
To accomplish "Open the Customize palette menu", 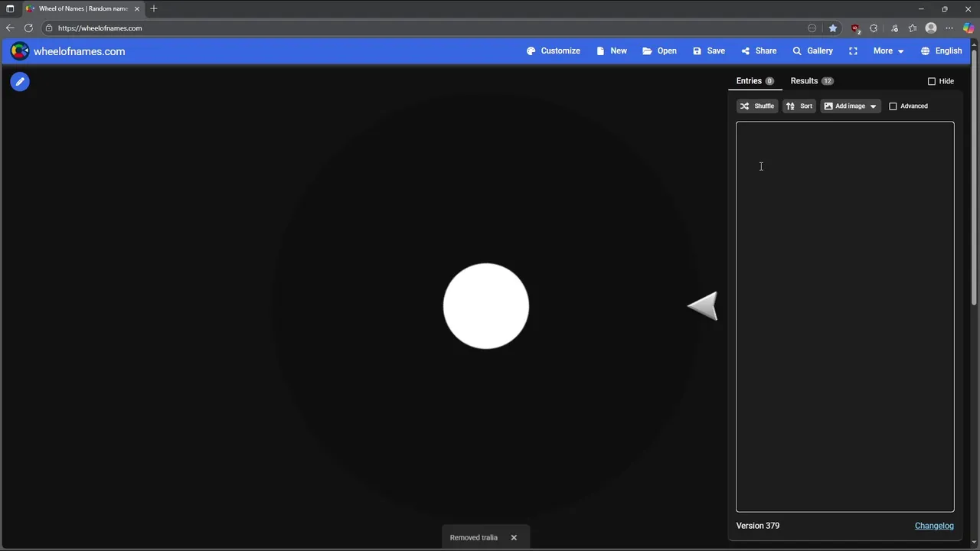I will coord(554,51).
